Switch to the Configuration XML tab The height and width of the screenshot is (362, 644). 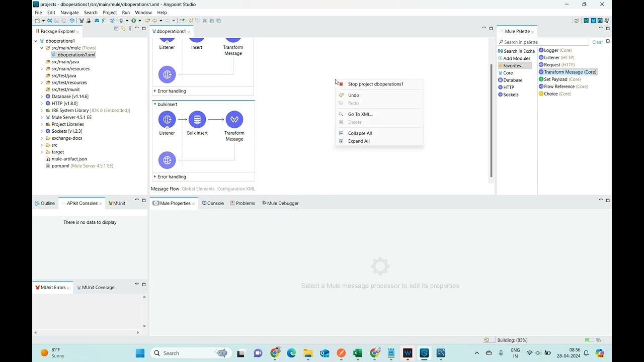tap(236, 189)
